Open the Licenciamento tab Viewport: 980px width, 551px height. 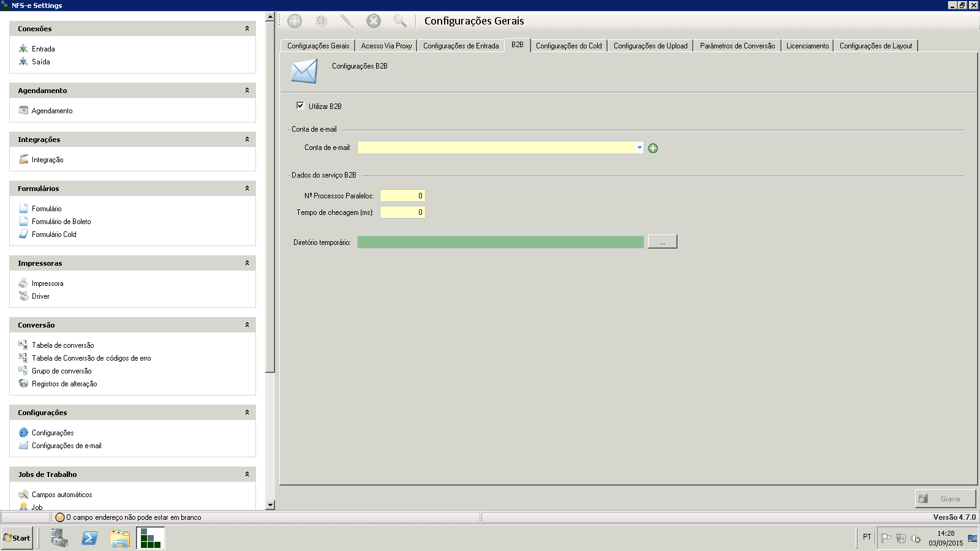(x=807, y=46)
